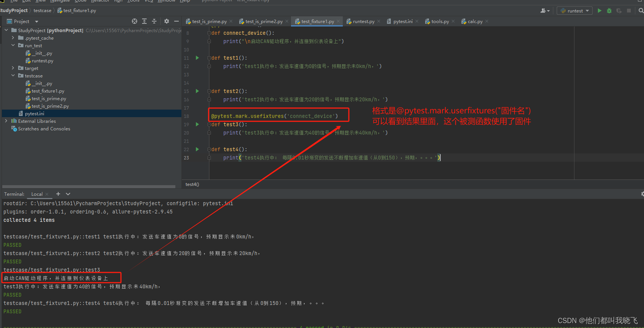This screenshot has width=644, height=328.
Task: Close the test_is_prime2.py tab
Action: (287, 21)
